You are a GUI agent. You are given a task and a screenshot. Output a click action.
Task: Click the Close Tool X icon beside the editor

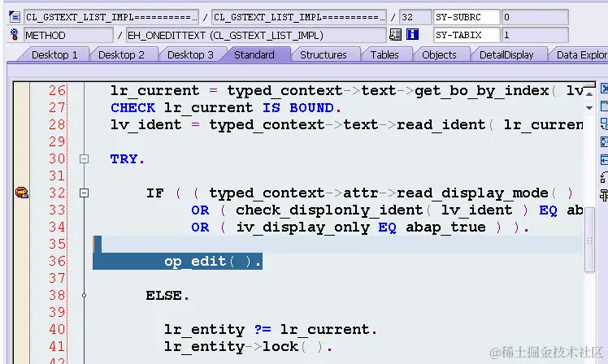pos(604,89)
